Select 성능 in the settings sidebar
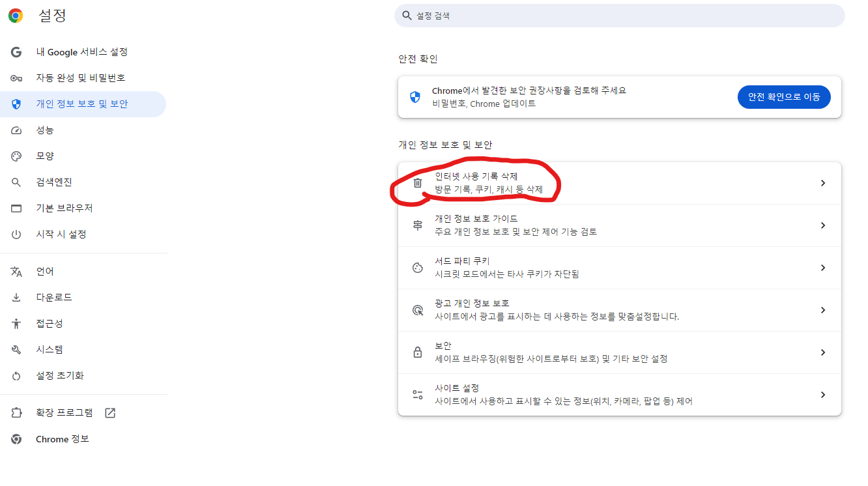Image resolution: width=868 pixels, height=486 pixels. pyautogui.click(x=83, y=130)
